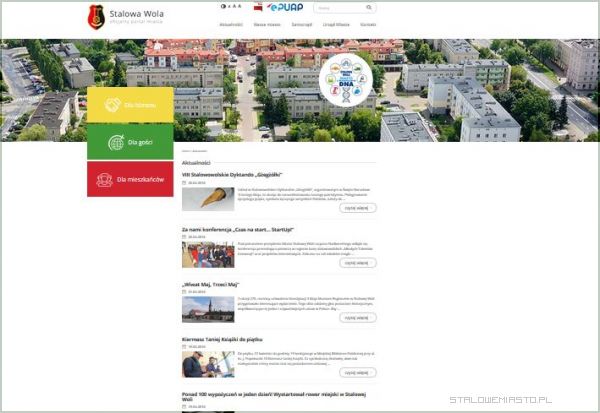Open the red Dla mieszkańców tile
Screen dimensions: 600x413
(130, 180)
